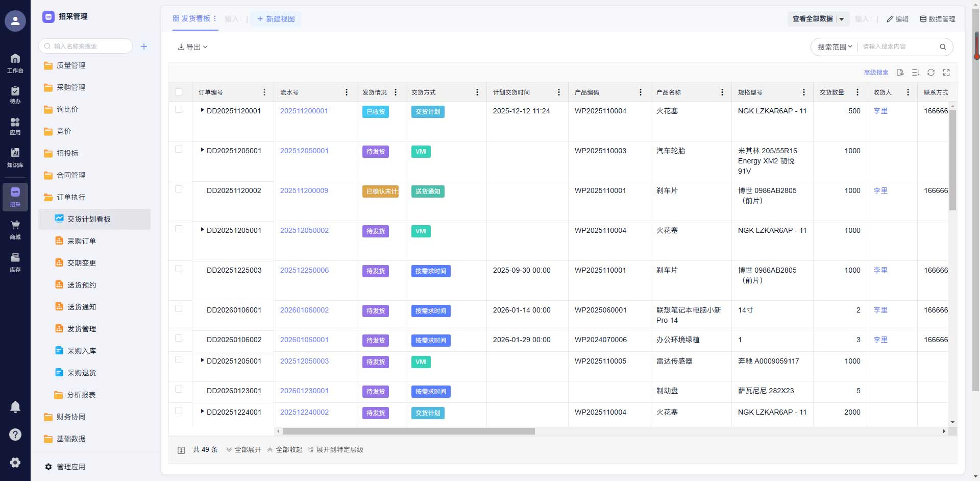The height and width of the screenshot is (481, 980).
Task: Open the 商城 shopping cart icon
Action: [15, 229]
